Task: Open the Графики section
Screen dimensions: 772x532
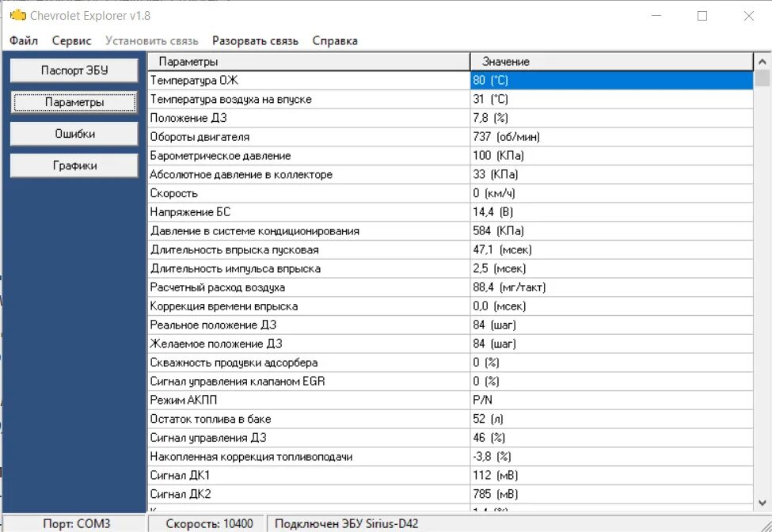Action: (x=74, y=165)
